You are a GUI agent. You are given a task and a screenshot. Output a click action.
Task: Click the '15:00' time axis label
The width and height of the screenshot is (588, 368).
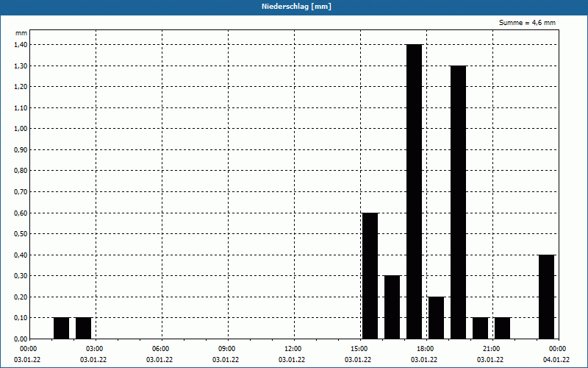[x=359, y=349]
